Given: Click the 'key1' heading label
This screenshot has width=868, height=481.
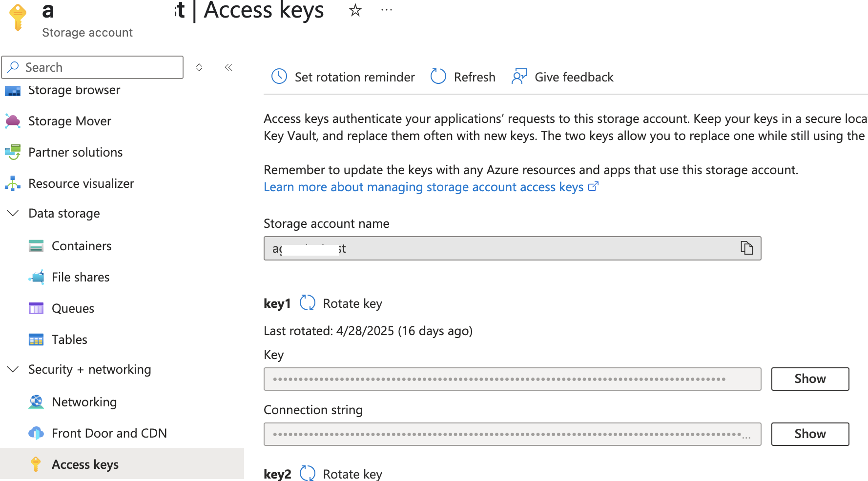Looking at the screenshot, I should click(277, 303).
